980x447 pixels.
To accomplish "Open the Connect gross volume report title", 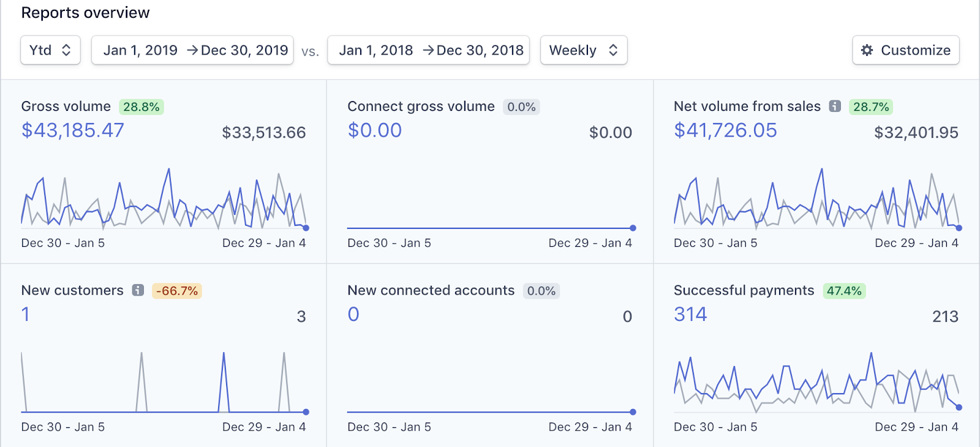I will click(x=421, y=107).
